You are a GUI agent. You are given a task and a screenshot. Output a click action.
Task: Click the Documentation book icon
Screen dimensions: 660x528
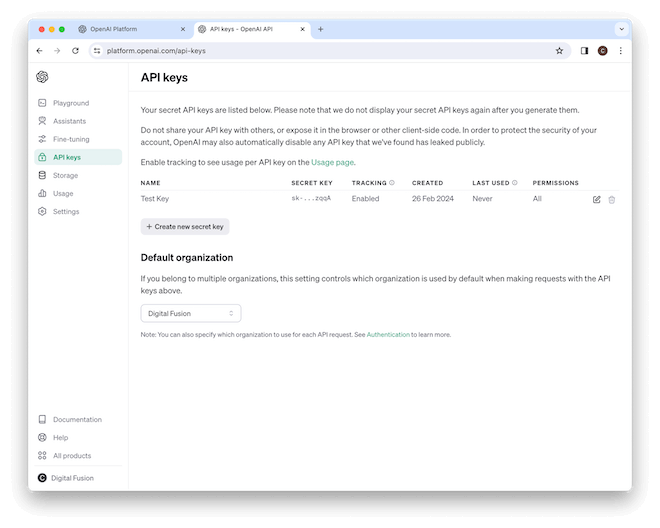click(42, 419)
